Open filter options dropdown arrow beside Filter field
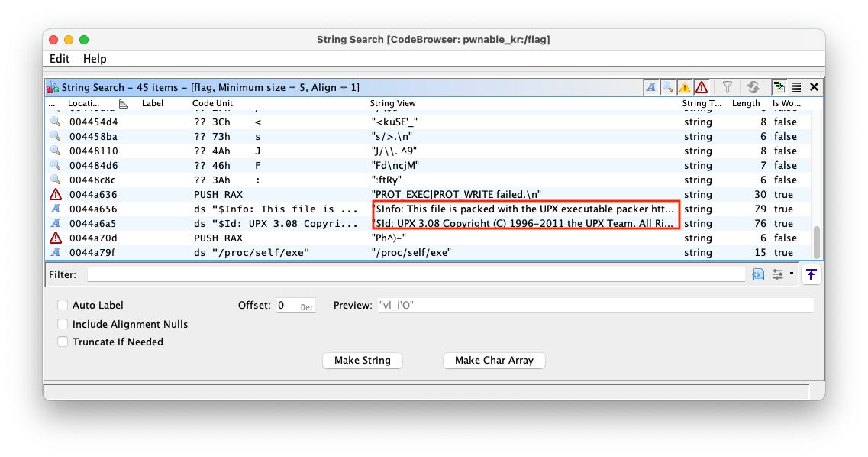Image resolution: width=868 pixels, height=457 pixels. point(791,274)
